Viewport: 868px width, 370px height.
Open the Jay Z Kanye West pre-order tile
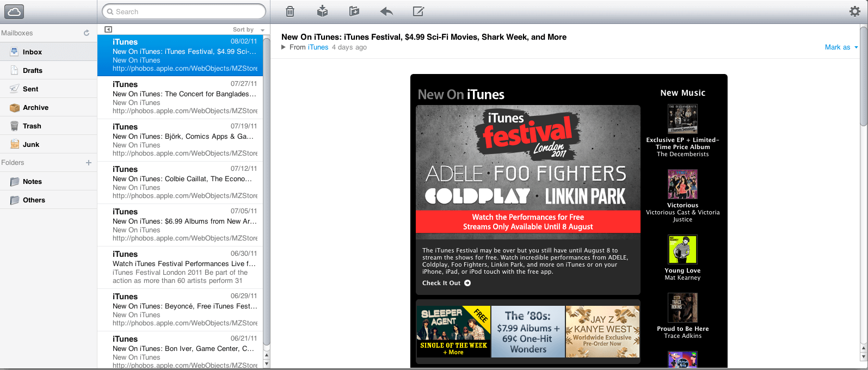(x=602, y=331)
